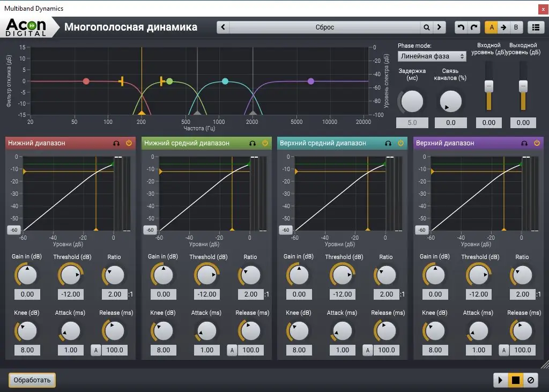This screenshot has width=549, height=392.
Task: Go to previous preset arrow
Action: (x=223, y=27)
